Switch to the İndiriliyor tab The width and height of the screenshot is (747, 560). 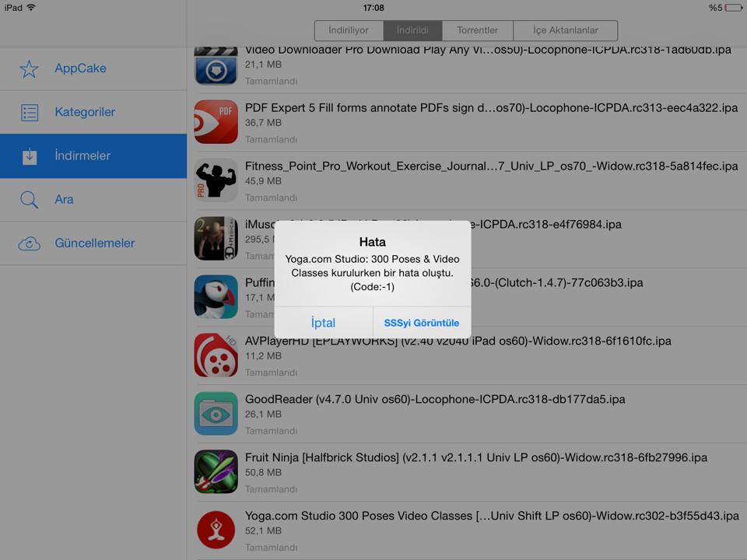coord(349,30)
